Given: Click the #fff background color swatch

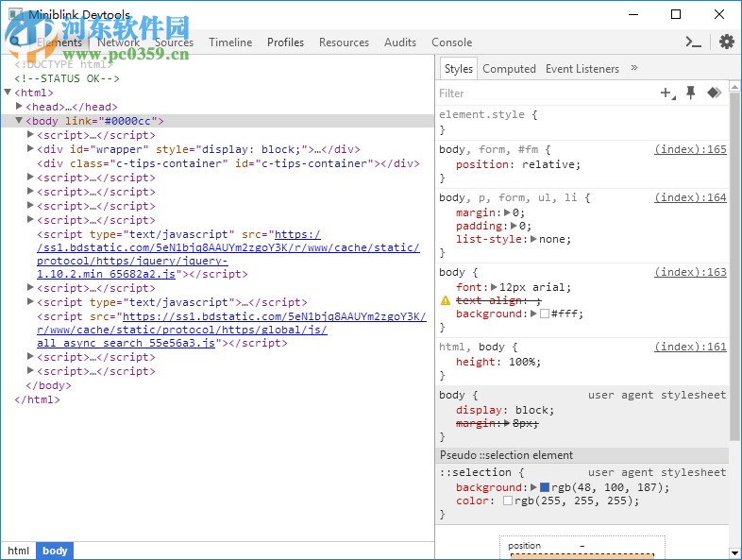Looking at the screenshot, I should (545, 314).
